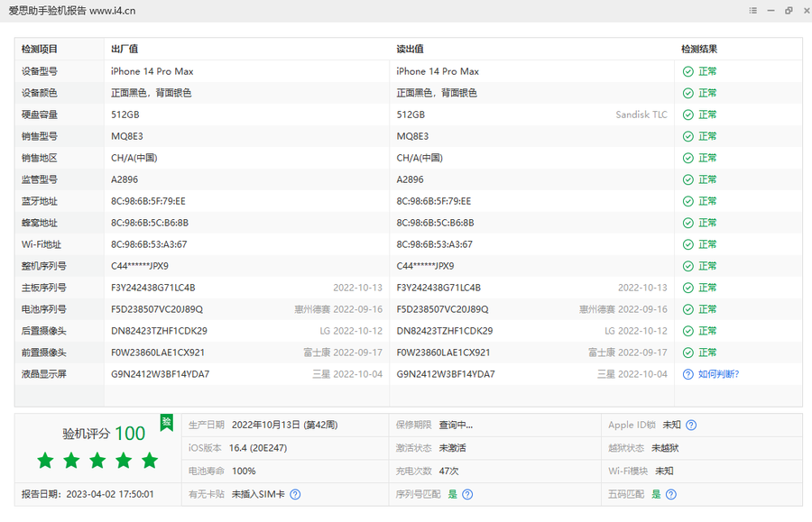Image resolution: width=812 pixels, height=522 pixels.
Task: Select the 报告日期 2023-04-02 17:50:01 text
Action: point(88,495)
